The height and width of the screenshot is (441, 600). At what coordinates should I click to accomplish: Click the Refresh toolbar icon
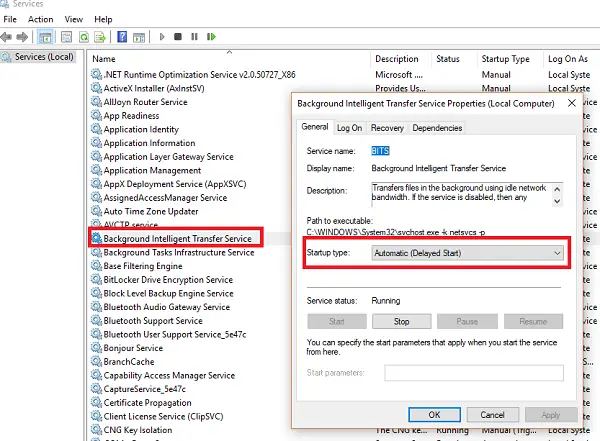[84, 37]
